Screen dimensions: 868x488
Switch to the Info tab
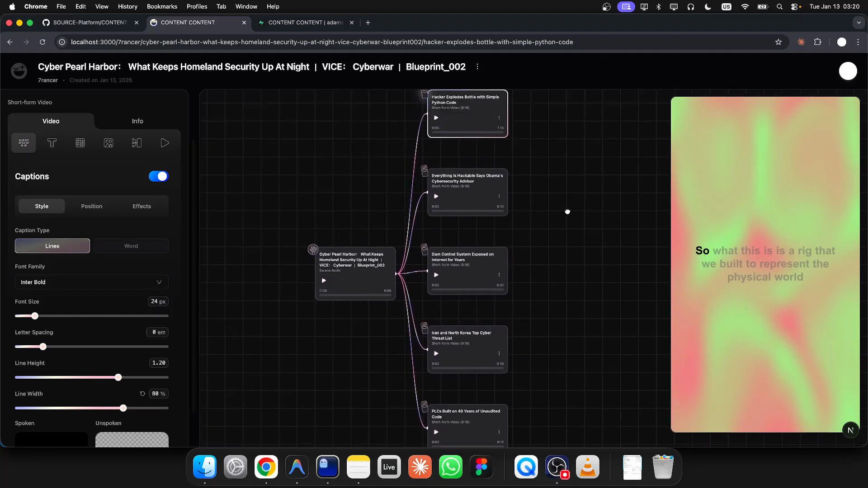coord(137,121)
